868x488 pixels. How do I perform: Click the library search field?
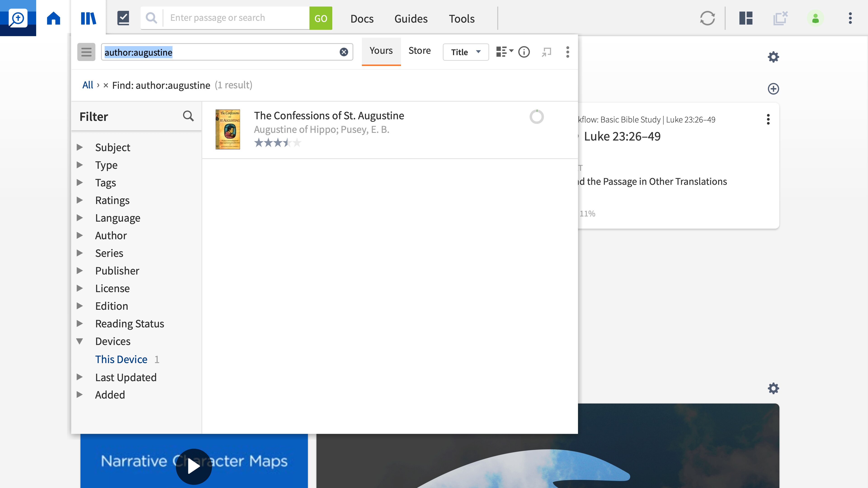227,52
